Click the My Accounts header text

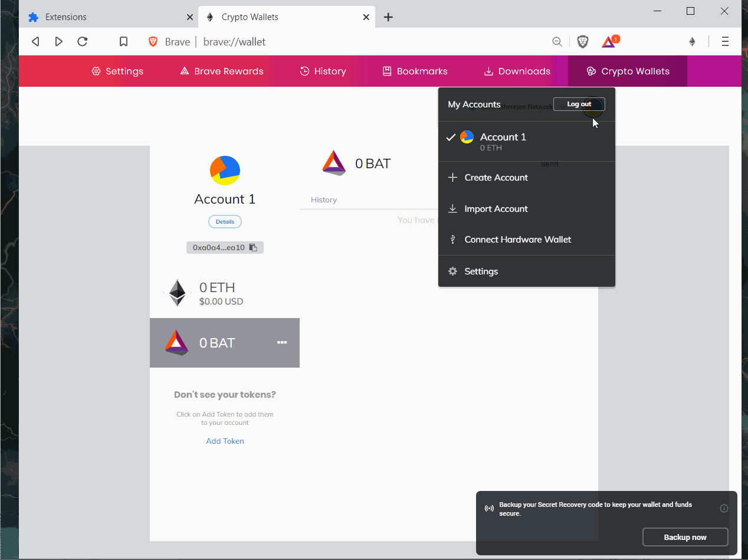(x=474, y=104)
